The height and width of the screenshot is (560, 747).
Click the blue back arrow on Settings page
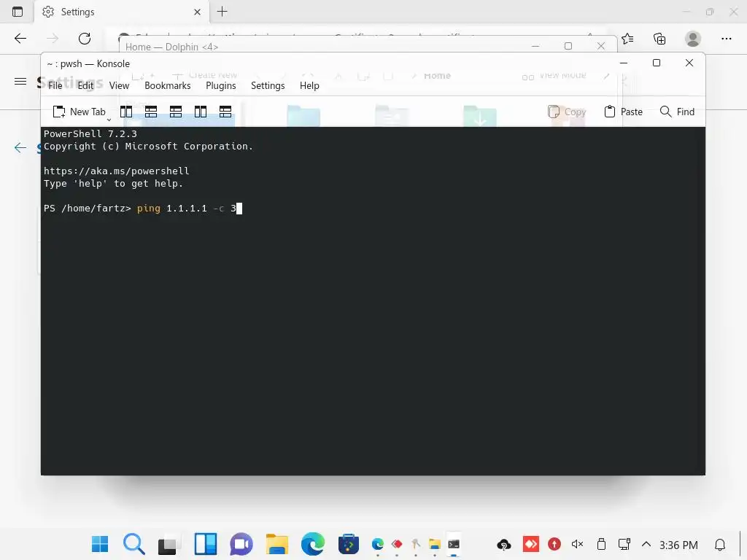pos(20,147)
